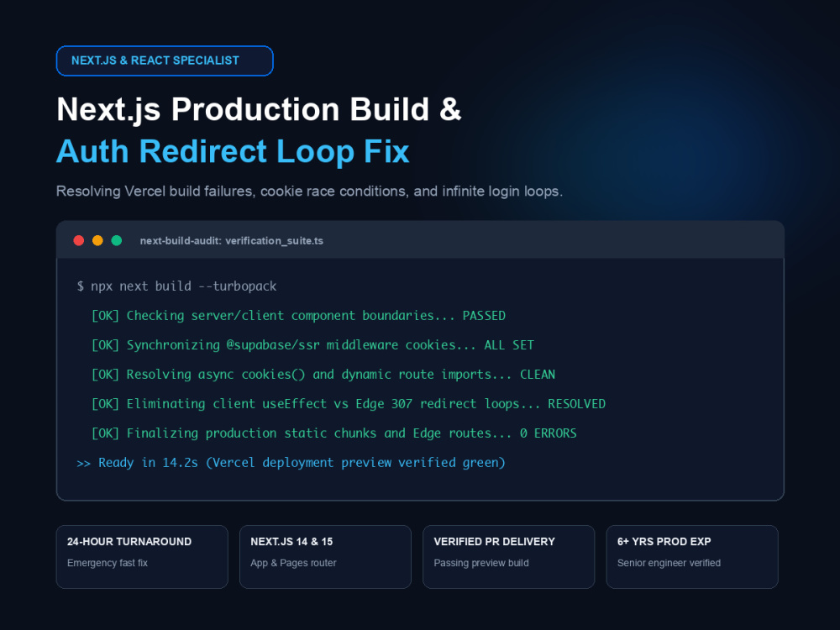Click the terminal title 'next-build-audit: verification_suite.ts'
This screenshot has width=840, height=630.
click(x=232, y=240)
